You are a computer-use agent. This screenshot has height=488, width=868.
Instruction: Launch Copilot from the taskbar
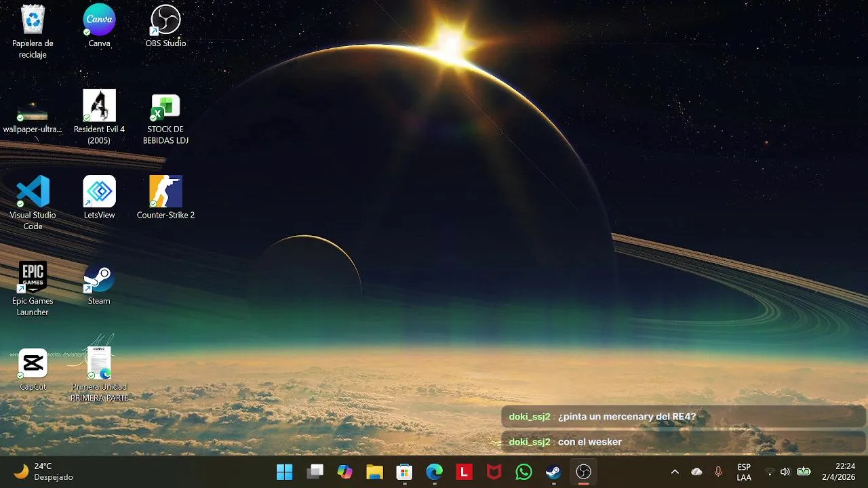(344, 472)
